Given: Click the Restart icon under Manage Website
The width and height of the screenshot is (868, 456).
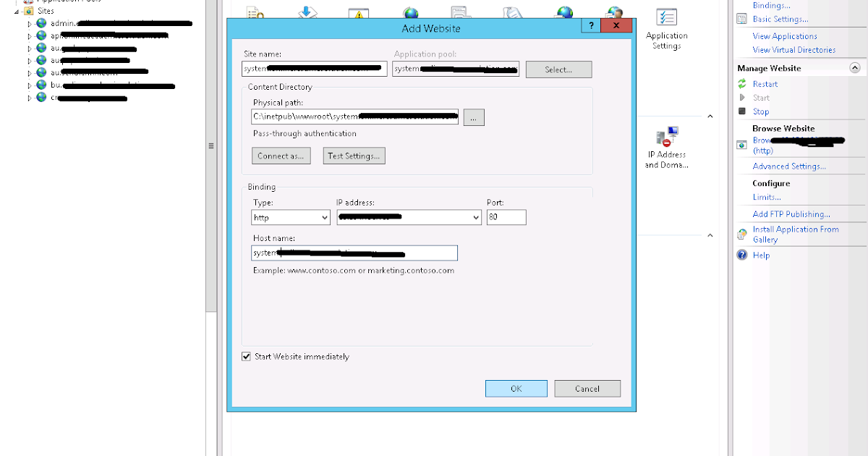Looking at the screenshot, I should [x=740, y=83].
